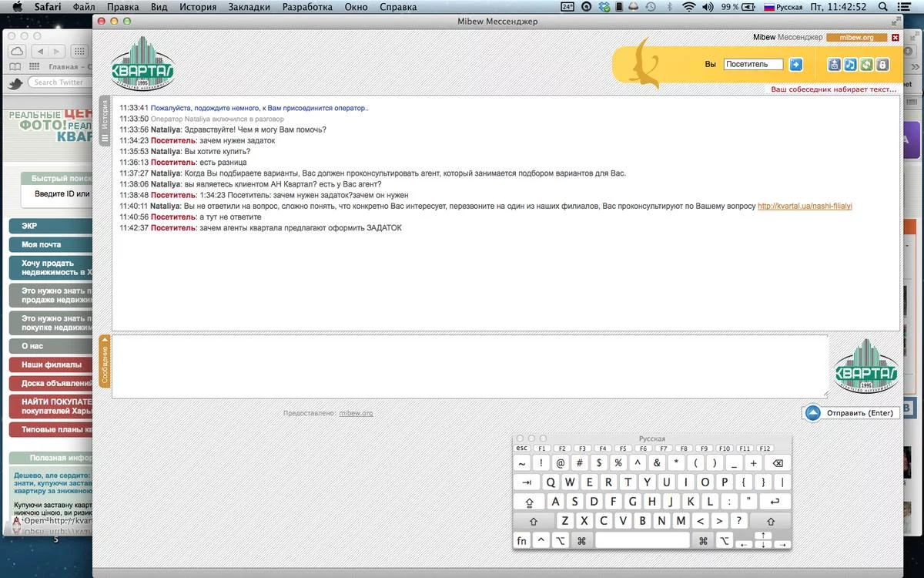Click the gray padlock icon in toolbar
Viewport: 924px width, 578px height.
(x=882, y=65)
